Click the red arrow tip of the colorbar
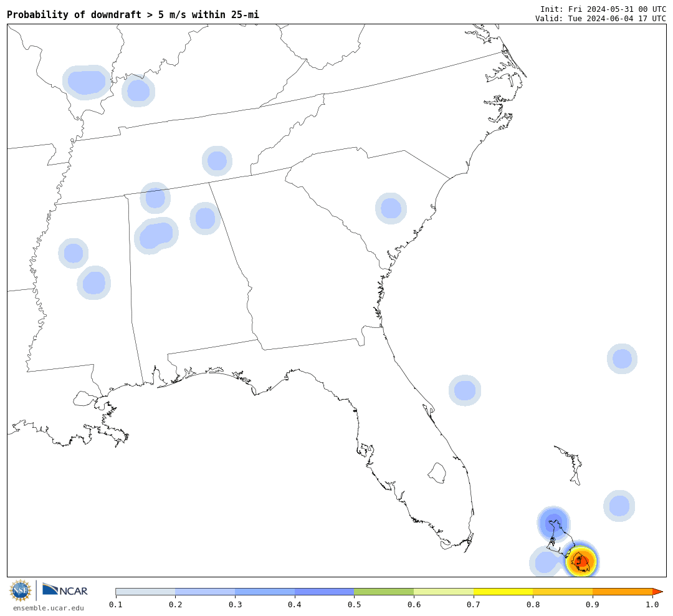The width and height of the screenshot is (673, 616). 657,592
